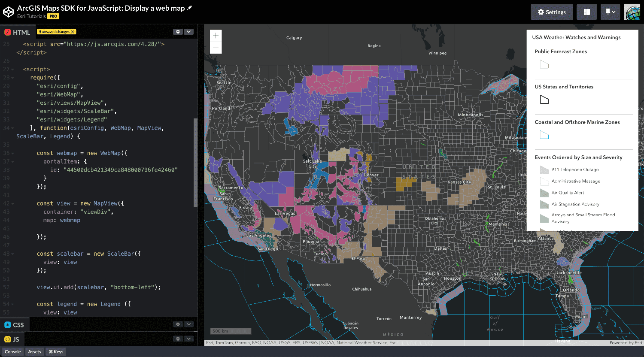
Task: Expand the JS panel chevron
Action: click(x=189, y=339)
